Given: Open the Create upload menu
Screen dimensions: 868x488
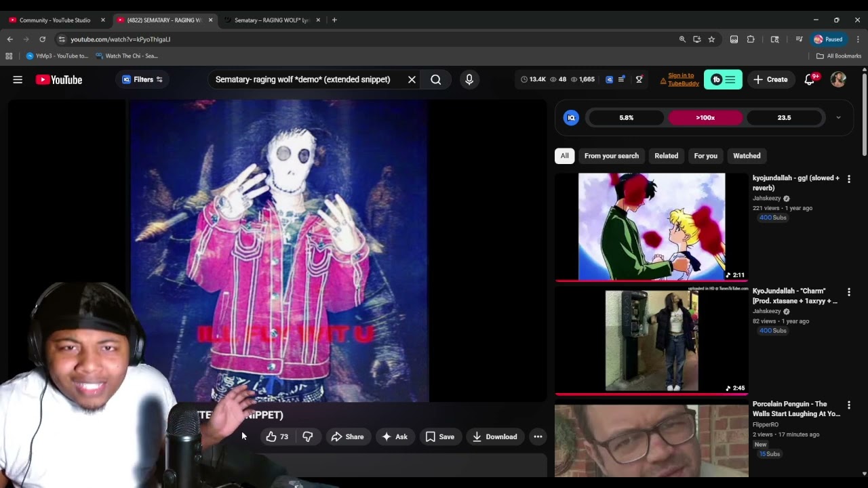Looking at the screenshot, I should 770,79.
